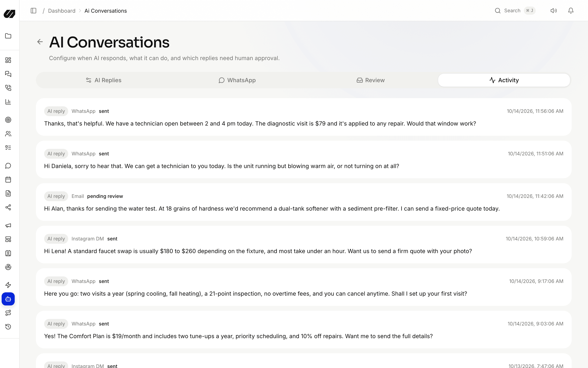
Task: Open the bar chart analytics icon
Action: click(8, 102)
